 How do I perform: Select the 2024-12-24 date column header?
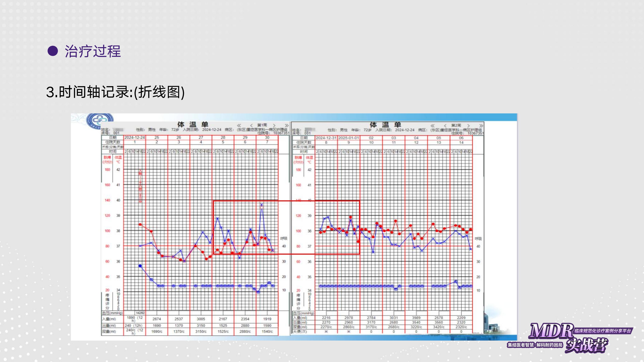coord(134,137)
